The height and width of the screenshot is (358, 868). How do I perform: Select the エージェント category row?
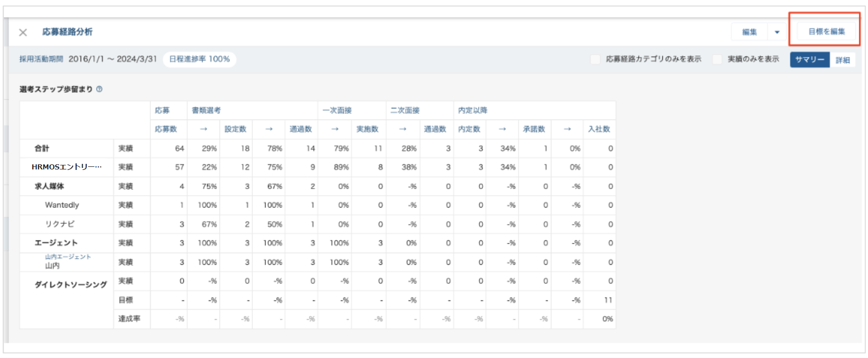point(56,243)
